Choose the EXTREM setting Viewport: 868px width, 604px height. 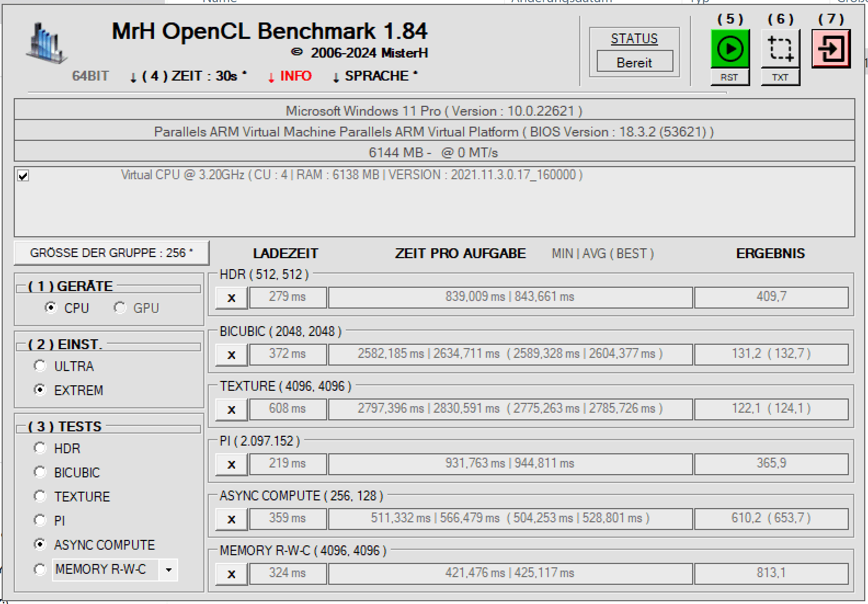tap(40, 390)
